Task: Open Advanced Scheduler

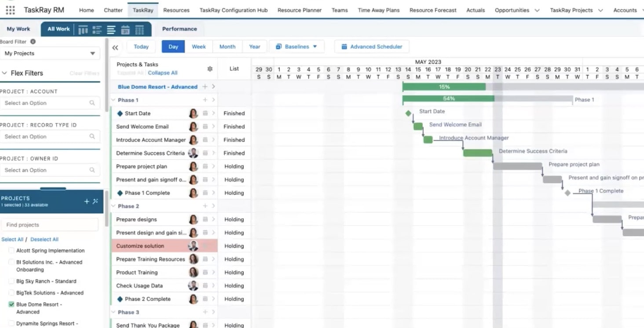Action: pyautogui.click(x=372, y=47)
